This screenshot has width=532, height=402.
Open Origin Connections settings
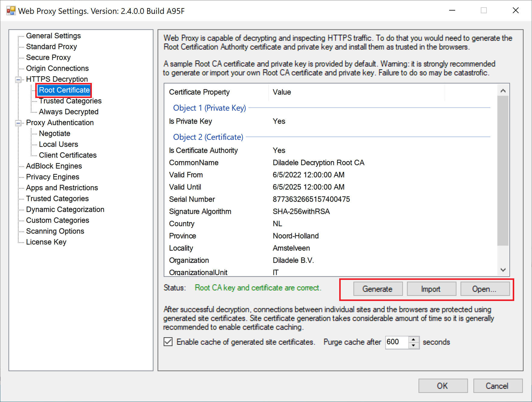point(57,68)
